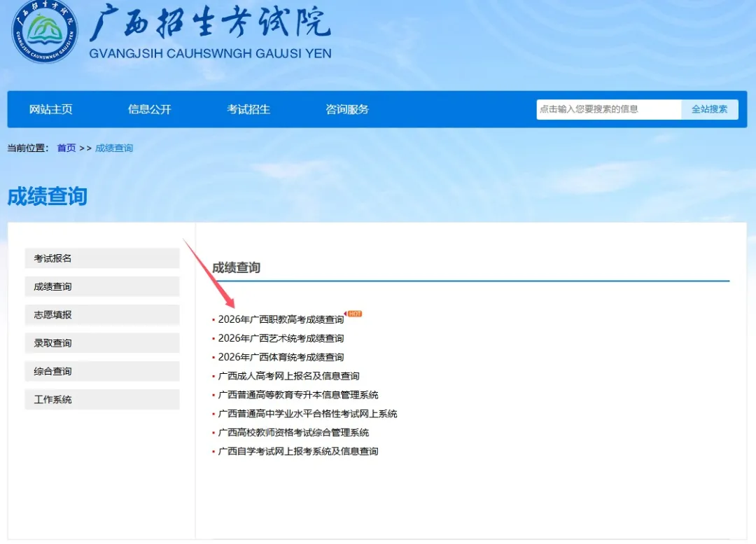Screen dimensions: 756x544
Task: Click the 首页 breadcrumb link
Action: [66, 148]
